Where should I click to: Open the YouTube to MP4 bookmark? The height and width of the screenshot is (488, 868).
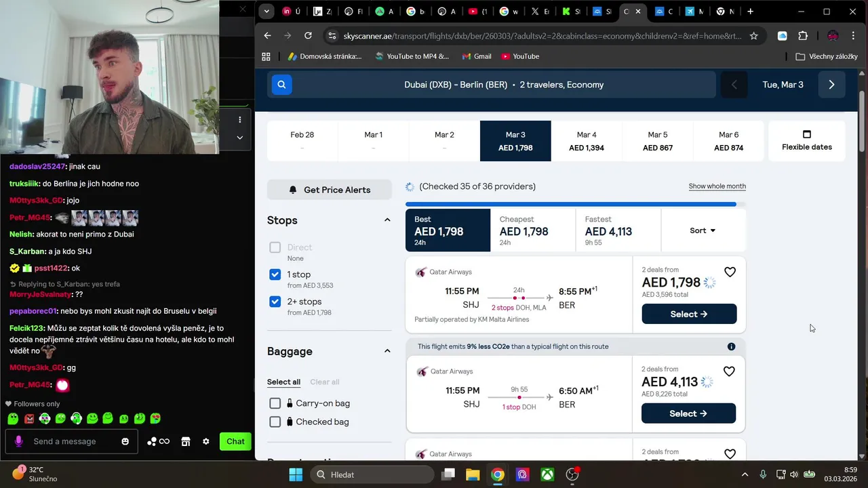tap(412, 56)
